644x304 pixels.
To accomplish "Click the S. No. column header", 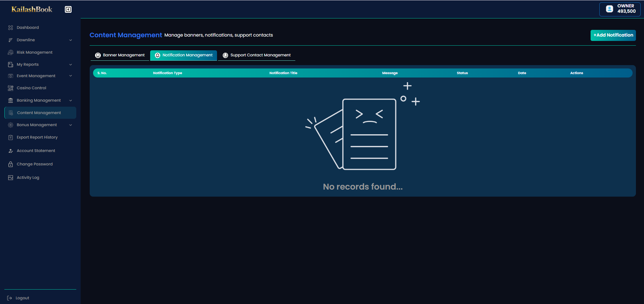I will [102, 73].
